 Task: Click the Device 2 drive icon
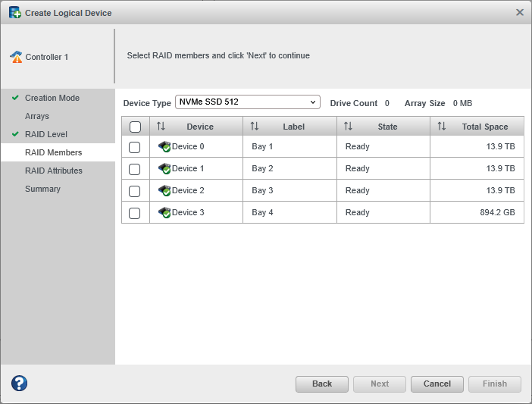pos(164,191)
